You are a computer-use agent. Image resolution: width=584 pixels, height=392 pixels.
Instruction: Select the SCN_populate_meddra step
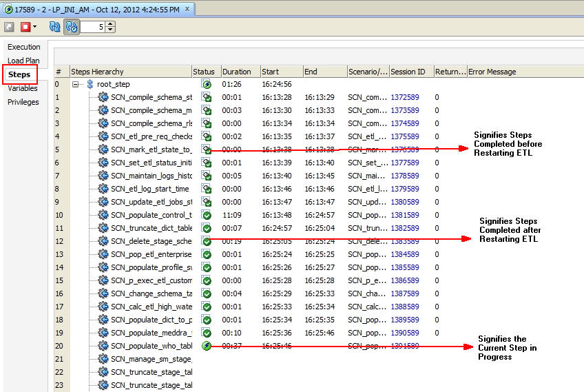tap(152, 333)
